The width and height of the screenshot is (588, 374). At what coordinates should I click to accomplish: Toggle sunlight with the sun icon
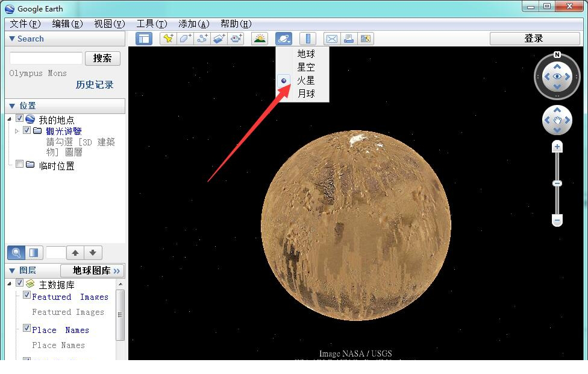(259, 38)
